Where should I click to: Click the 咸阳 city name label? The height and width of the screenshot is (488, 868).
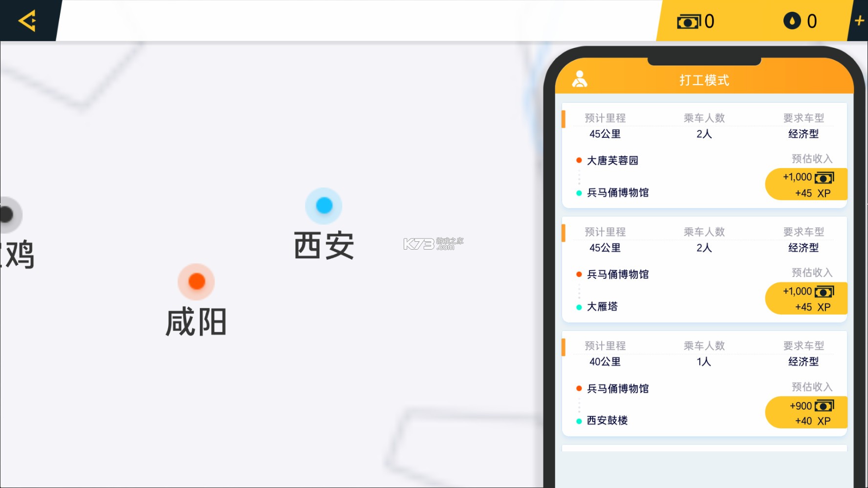(x=196, y=322)
